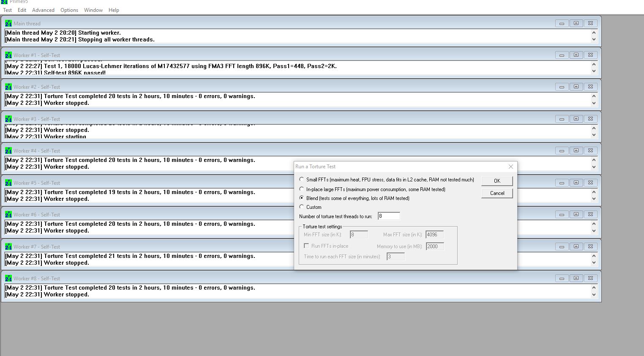Click 'Stopping all worker threads.' log line

pyautogui.click(x=80, y=39)
